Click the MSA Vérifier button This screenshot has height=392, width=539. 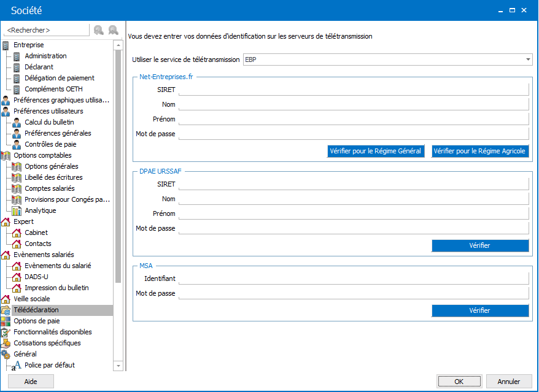click(x=480, y=310)
